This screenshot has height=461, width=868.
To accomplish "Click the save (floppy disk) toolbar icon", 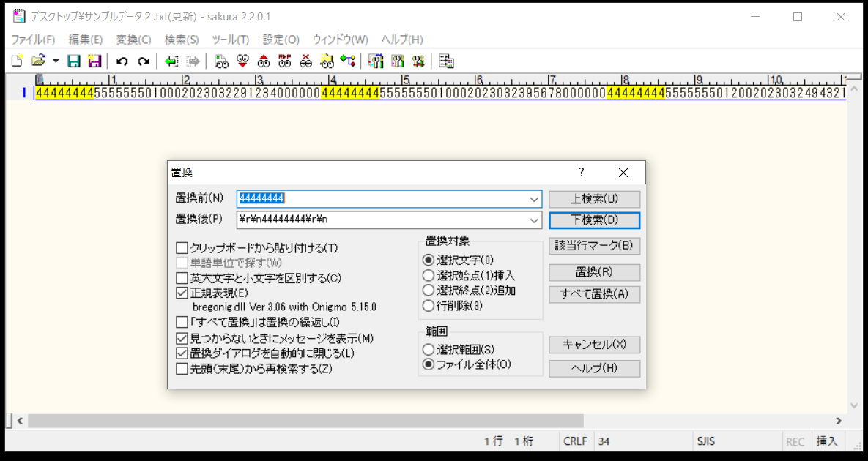I will (x=74, y=61).
